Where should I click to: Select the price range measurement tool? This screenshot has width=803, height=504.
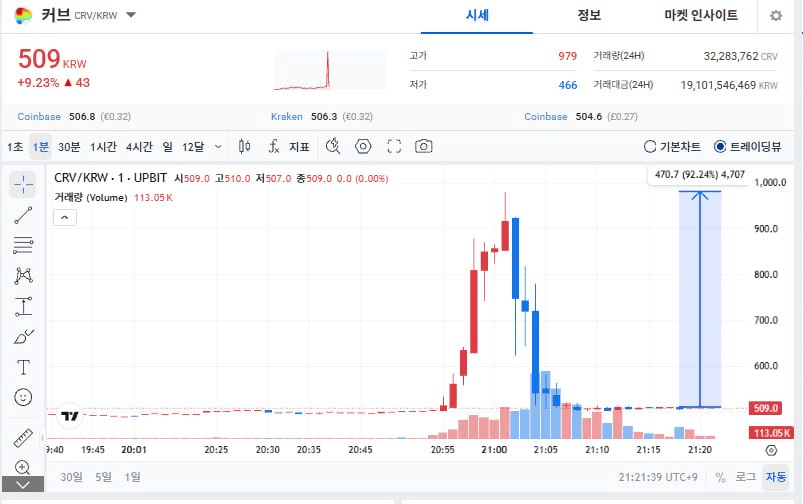pos(23,306)
